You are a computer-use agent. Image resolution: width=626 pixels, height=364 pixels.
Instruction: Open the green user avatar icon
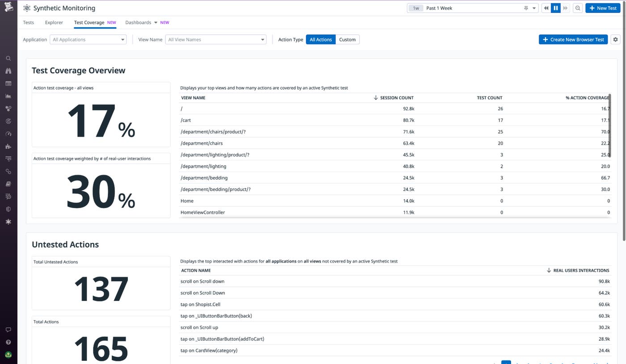(x=8, y=355)
